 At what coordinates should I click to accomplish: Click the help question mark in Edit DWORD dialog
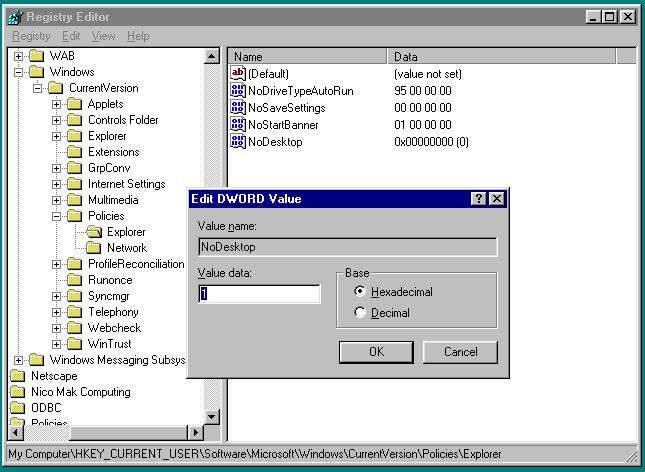(x=478, y=199)
